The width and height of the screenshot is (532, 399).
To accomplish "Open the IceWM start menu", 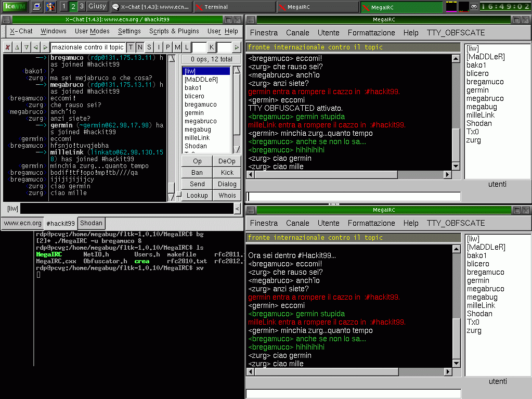I will (14, 6).
